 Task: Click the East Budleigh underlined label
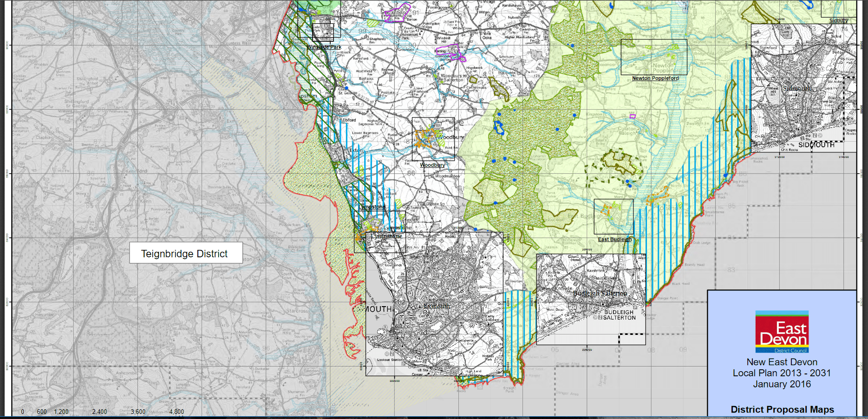[614, 239]
